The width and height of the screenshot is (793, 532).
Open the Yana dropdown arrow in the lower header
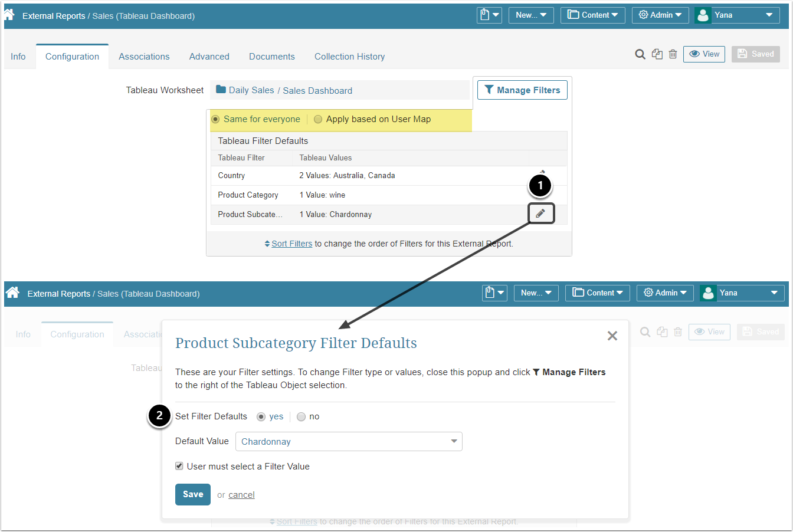tap(774, 293)
